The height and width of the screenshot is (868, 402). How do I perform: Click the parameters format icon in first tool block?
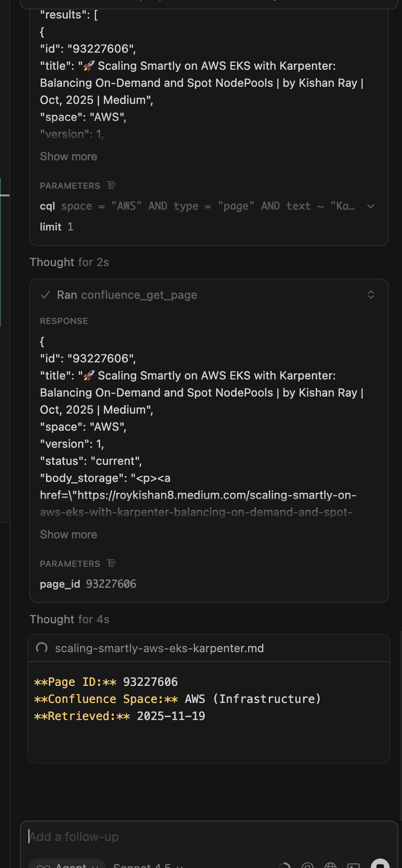(x=111, y=185)
